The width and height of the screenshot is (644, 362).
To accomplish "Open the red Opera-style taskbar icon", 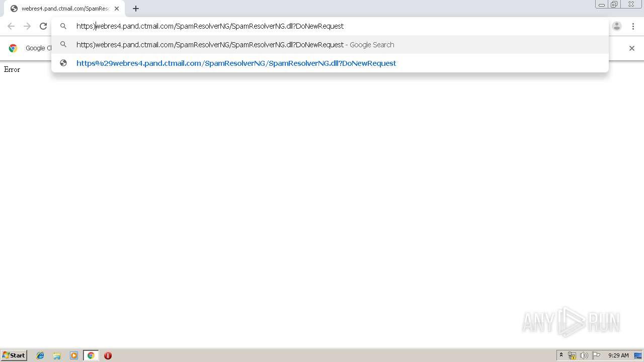I will tap(108, 355).
